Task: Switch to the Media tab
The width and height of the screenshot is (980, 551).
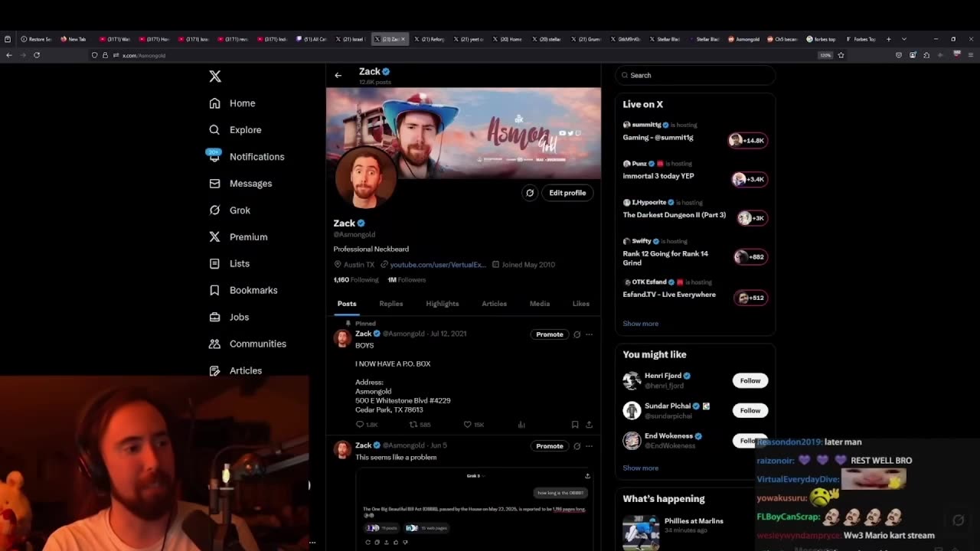Action: click(540, 304)
